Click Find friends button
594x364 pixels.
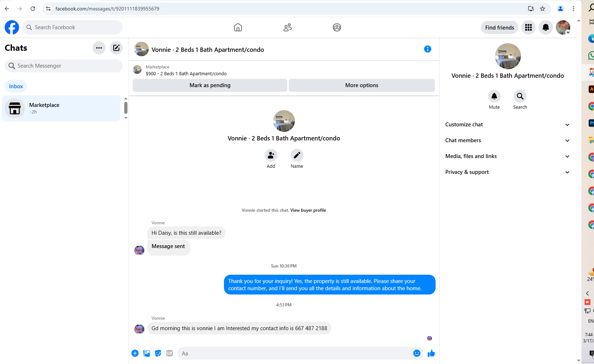pyautogui.click(x=500, y=27)
